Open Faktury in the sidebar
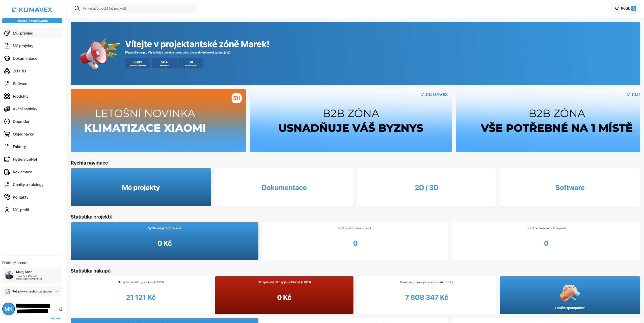The image size is (644, 323). click(32, 147)
